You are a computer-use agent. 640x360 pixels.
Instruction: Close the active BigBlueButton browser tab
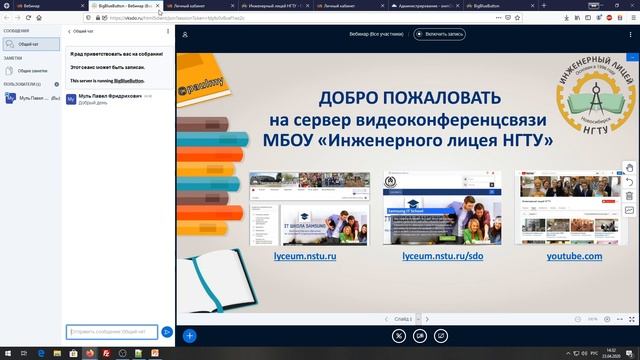(158, 6)
